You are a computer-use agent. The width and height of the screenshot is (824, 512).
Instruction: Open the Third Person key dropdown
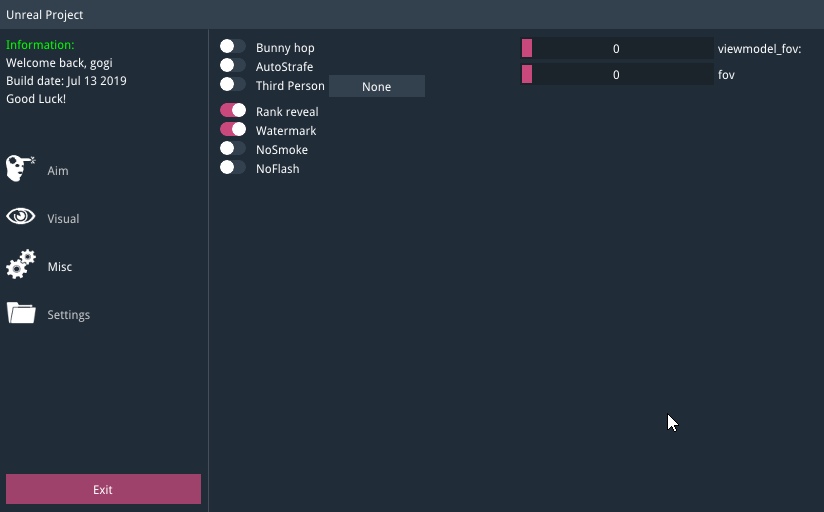coord(377,87)
